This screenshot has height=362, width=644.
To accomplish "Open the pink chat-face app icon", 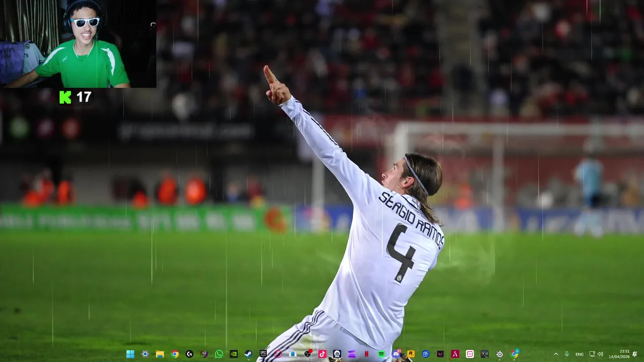I will coord(470,354).
